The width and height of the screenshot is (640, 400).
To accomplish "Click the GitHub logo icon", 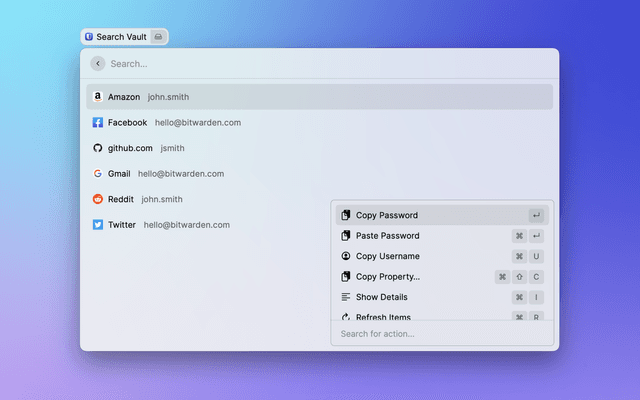I will tap(98, 148).
